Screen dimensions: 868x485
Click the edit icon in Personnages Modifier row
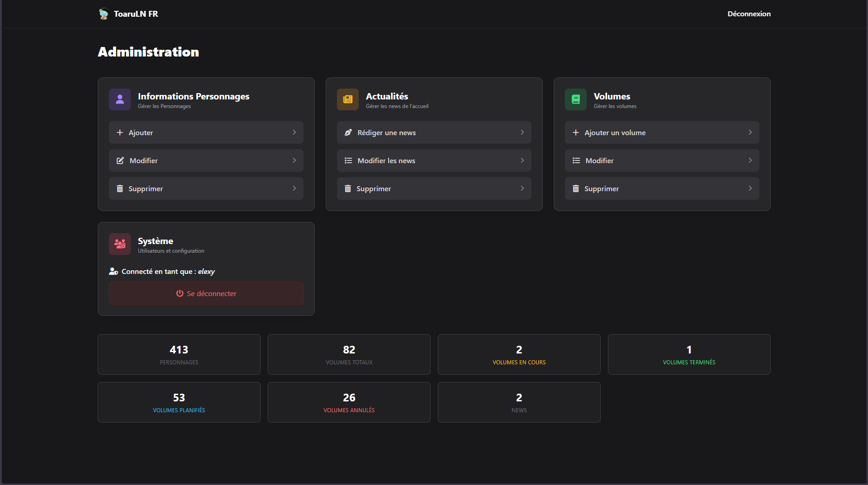120,160
